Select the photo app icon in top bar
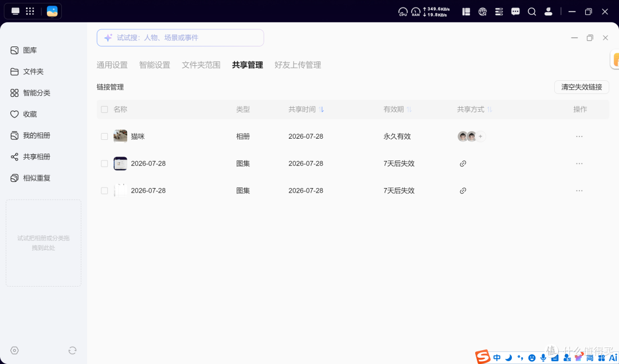 [52, 11]
